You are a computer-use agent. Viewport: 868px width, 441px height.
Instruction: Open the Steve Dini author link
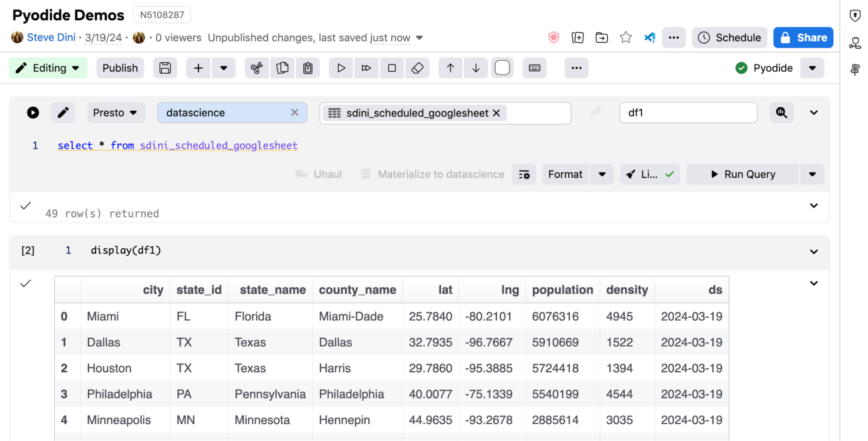(51, 38)
